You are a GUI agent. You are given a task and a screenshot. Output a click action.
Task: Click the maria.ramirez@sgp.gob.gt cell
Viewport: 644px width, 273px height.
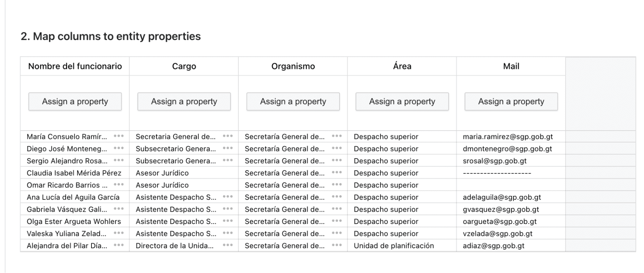click(511, 137)
